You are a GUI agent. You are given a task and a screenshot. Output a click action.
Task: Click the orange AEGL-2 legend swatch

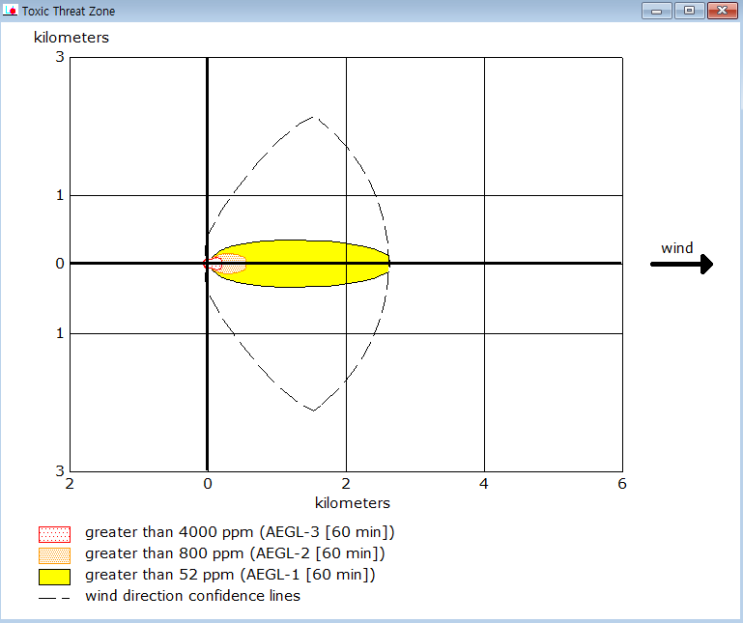pyautogui.click(x=54, y=555)
